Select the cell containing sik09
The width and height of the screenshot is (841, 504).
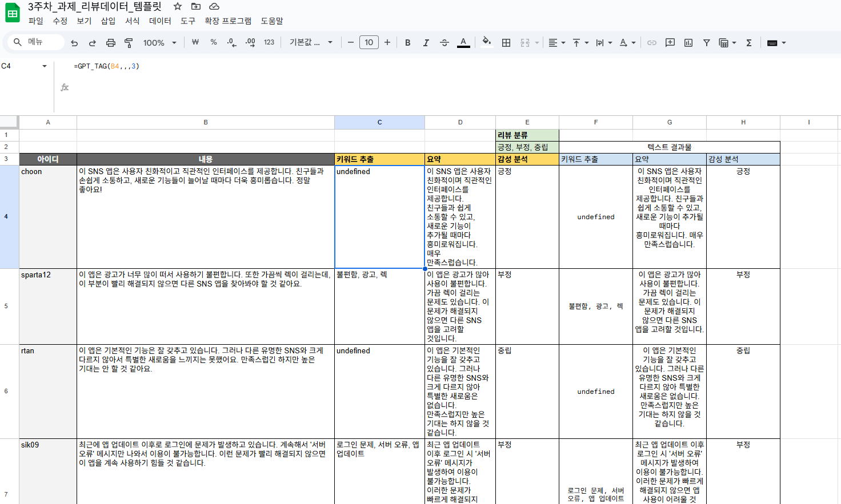point(48,471)
